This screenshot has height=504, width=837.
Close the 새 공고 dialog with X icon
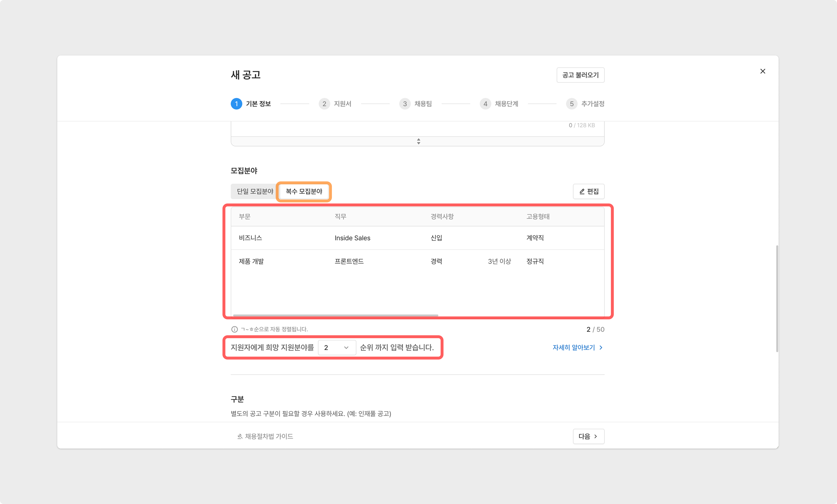click(763, 71)
